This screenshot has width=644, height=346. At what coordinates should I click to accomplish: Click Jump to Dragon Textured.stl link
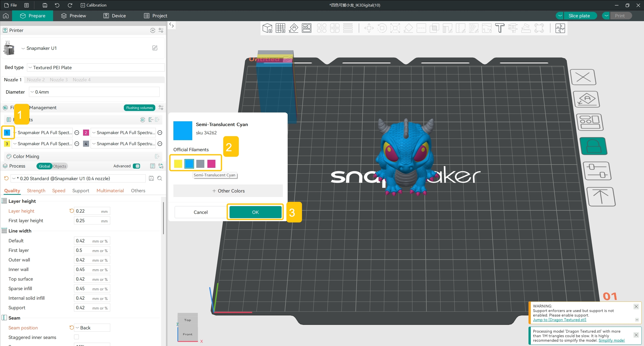559,320
